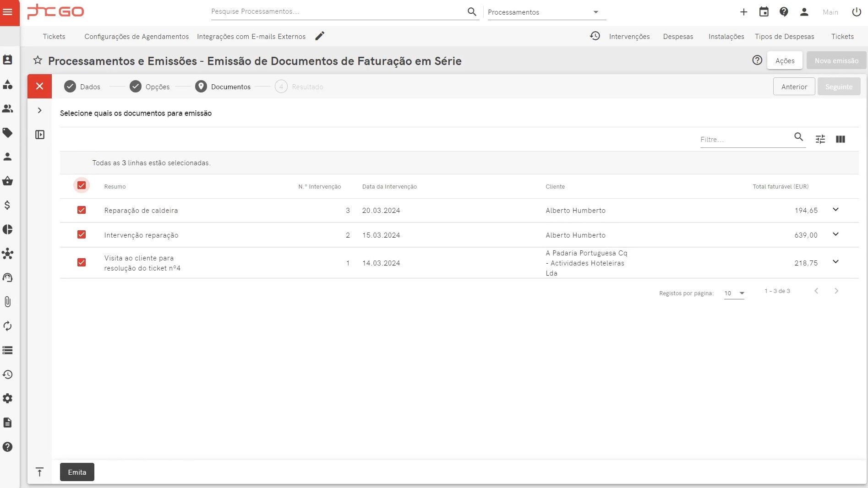Click the favorite star icon beside page title
868x488 pixels.
[x=38, y=60]
